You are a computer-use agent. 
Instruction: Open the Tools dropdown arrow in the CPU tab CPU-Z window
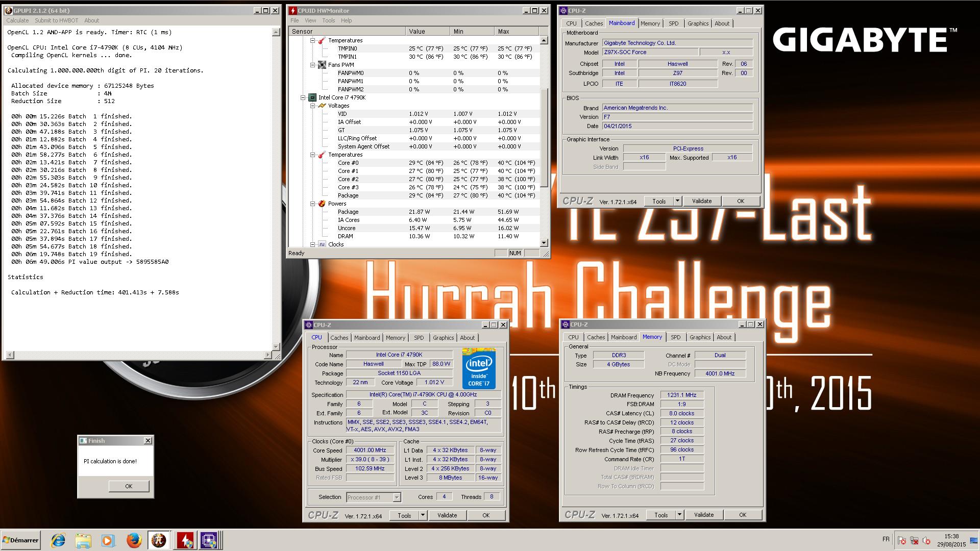[x=423, y=515]
